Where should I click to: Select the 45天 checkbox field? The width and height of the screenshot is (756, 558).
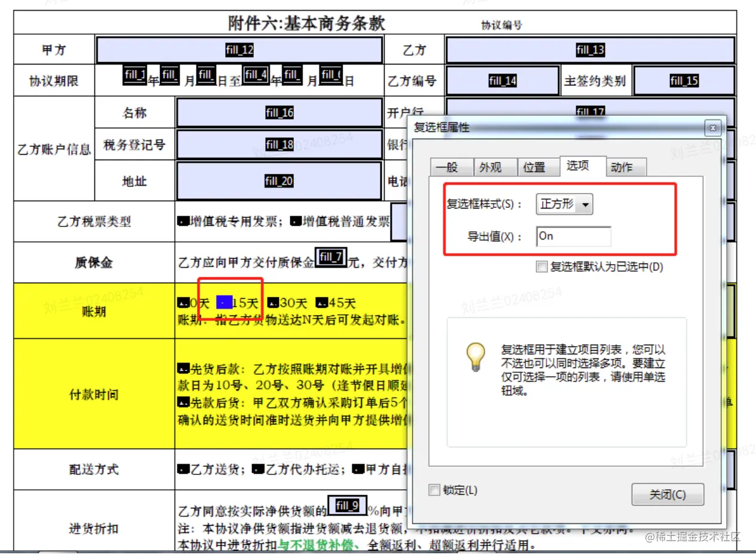(x=321, y=303)
